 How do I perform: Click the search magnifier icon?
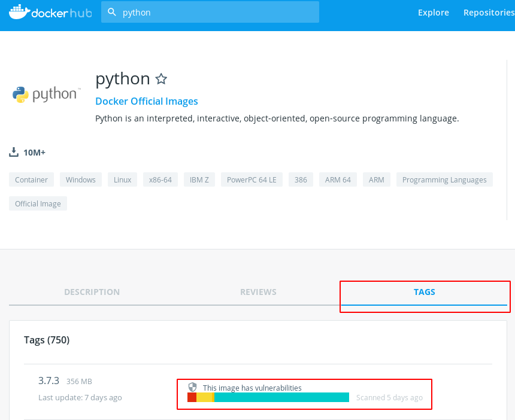click(111, 12)
